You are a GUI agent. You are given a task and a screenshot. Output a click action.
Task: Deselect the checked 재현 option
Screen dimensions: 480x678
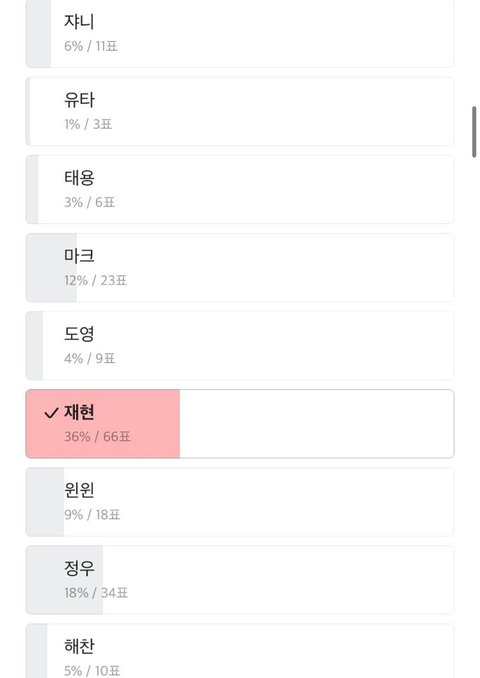tap(240, 424)
